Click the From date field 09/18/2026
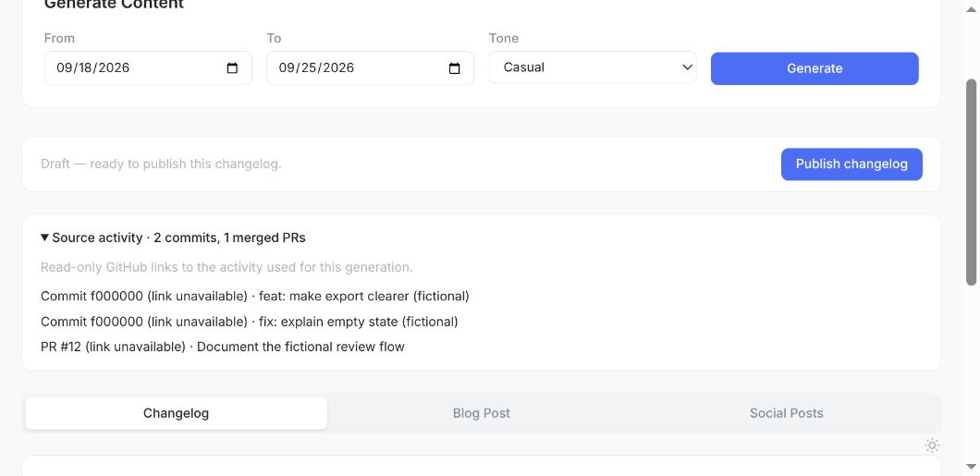This screenshot has width=980, height=476. pyautogui.click(x=148, y=68)
